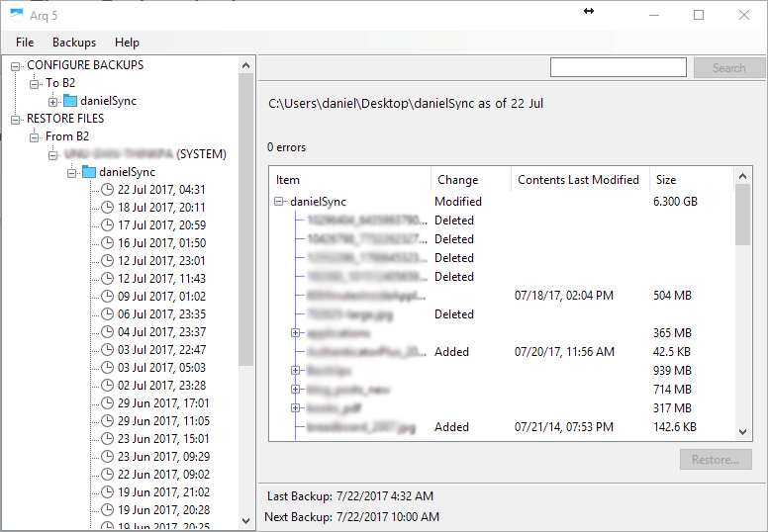
Task: Collapse the RESTORE FILES tree node
Action: point(16,120)
